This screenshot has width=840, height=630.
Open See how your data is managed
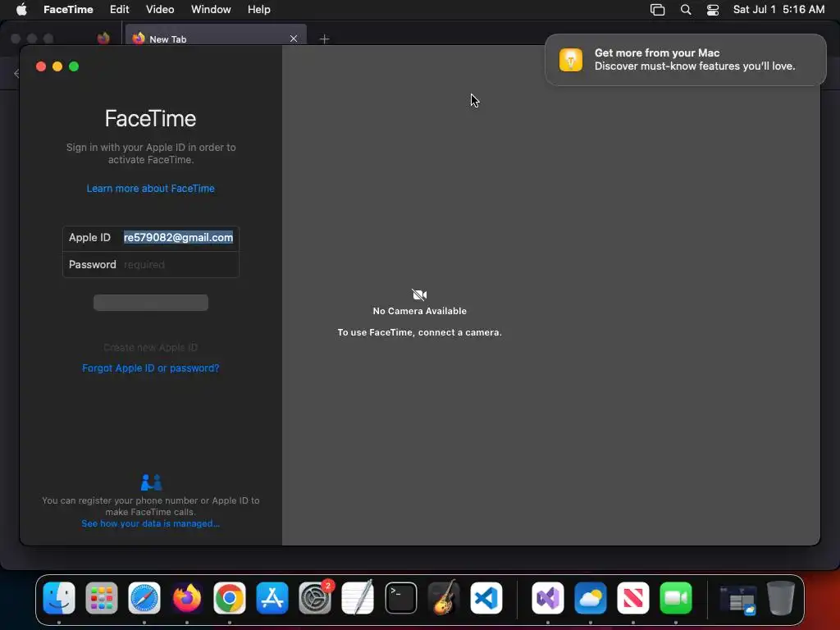click(x=151, y=523)
